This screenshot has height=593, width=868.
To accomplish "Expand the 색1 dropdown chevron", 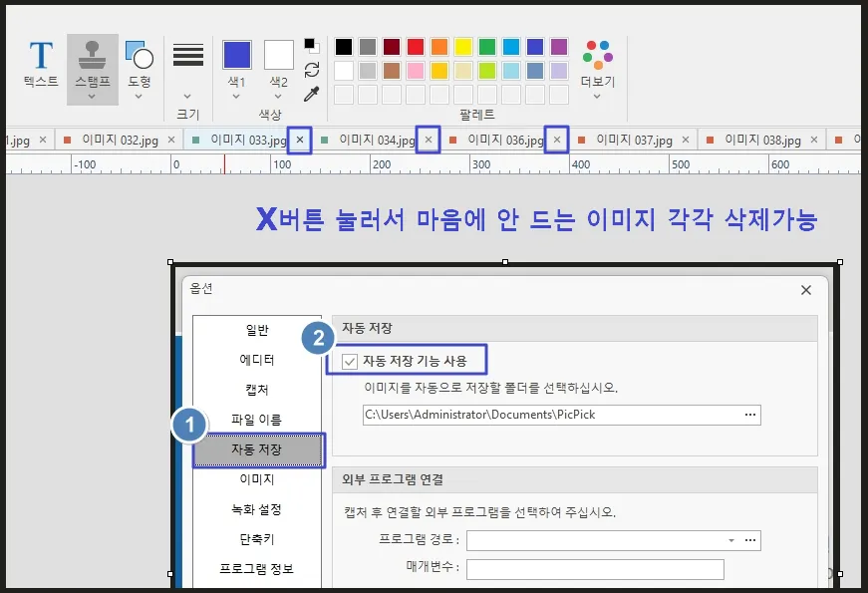I will 236,97.
